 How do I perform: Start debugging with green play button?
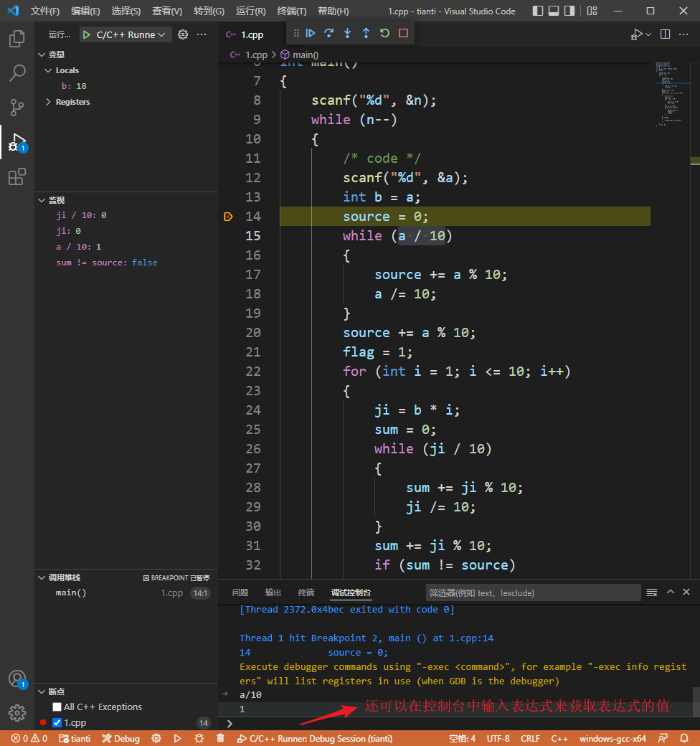(87, 34)
